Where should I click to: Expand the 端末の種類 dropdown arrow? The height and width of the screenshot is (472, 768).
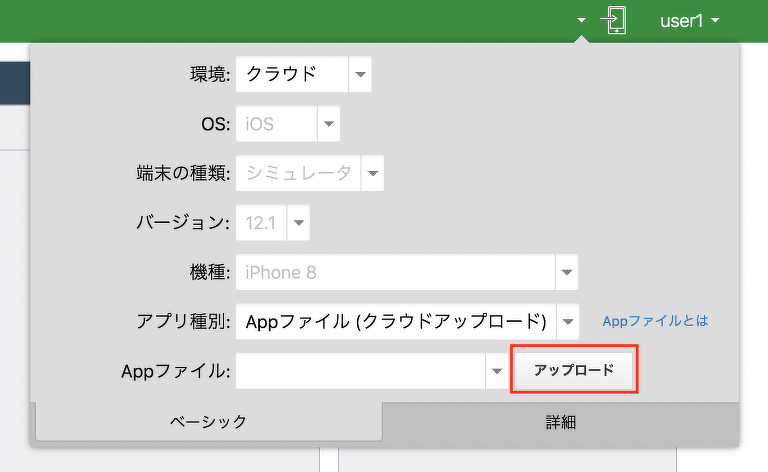(372, 173)
